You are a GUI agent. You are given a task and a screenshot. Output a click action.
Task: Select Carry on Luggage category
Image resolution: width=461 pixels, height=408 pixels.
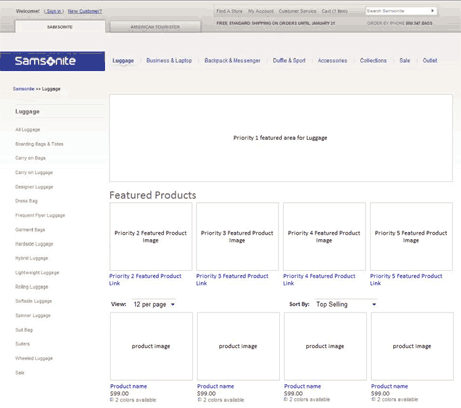click(x=34, y=172)
